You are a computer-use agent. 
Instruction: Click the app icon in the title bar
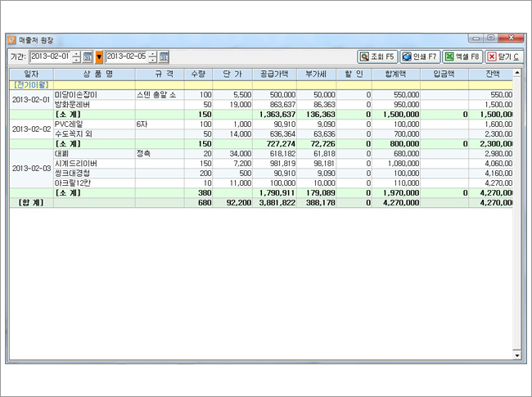pos(11,38)
